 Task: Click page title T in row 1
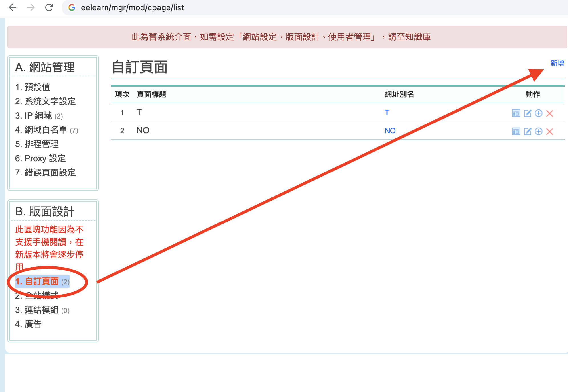(x=139, y=112)
